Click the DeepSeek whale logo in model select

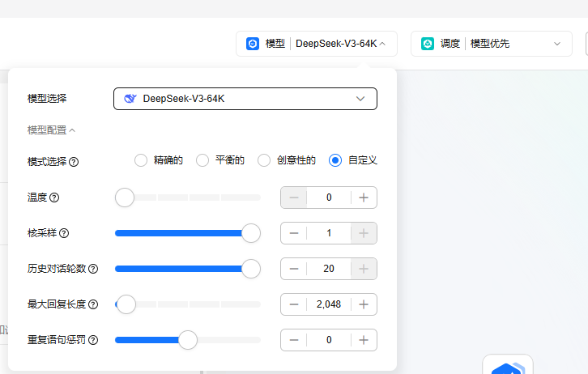click(130, 99)
